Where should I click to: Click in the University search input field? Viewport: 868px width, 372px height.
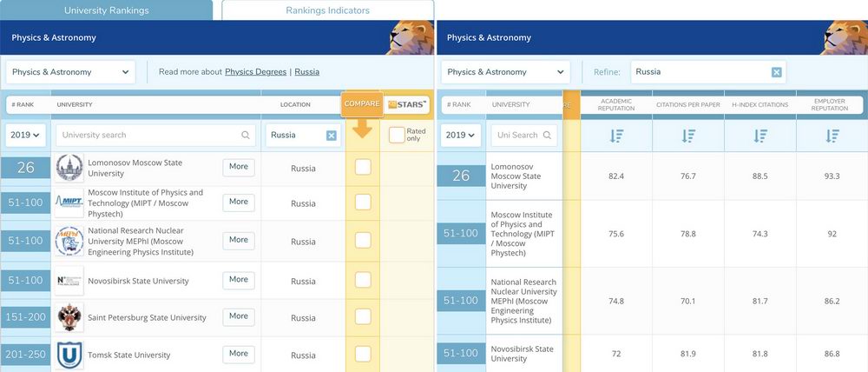click(x=155, y=136)
